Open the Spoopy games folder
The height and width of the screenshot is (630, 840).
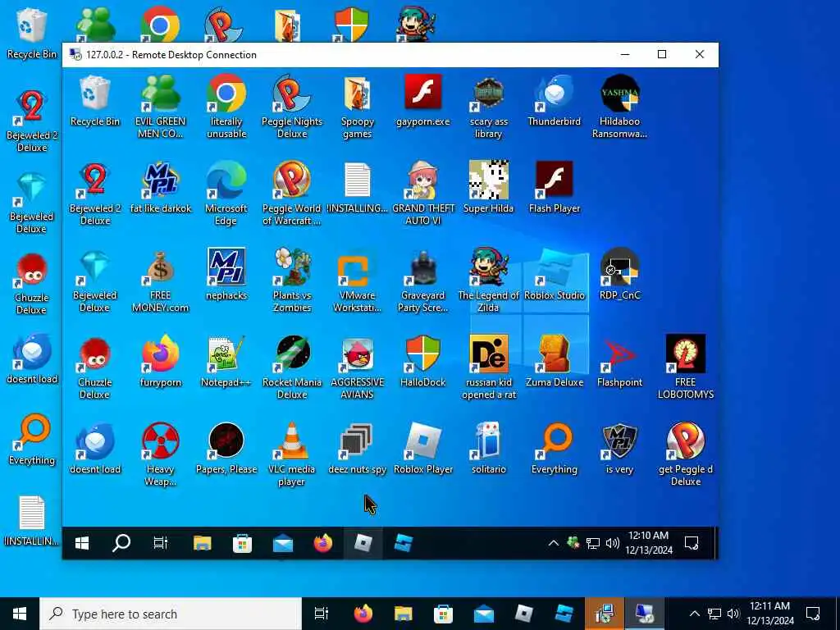pos(357,94)
